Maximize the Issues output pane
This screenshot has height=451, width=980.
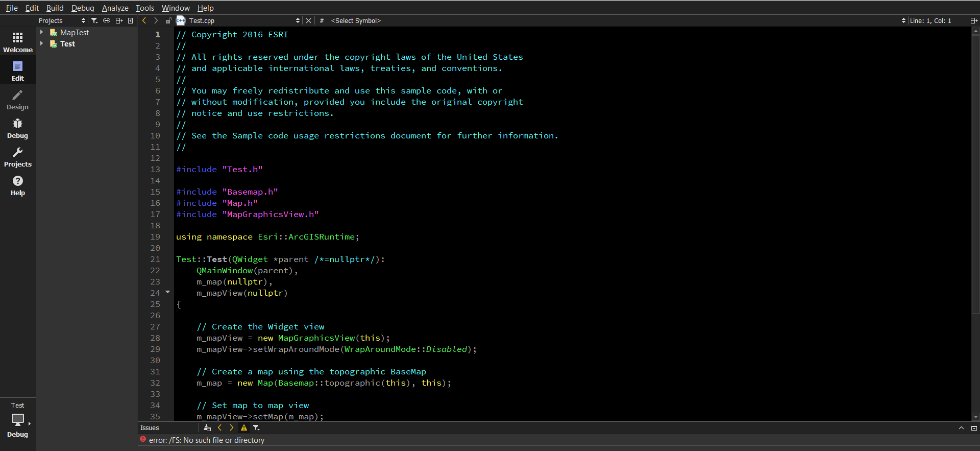click(x=974, y=428)
